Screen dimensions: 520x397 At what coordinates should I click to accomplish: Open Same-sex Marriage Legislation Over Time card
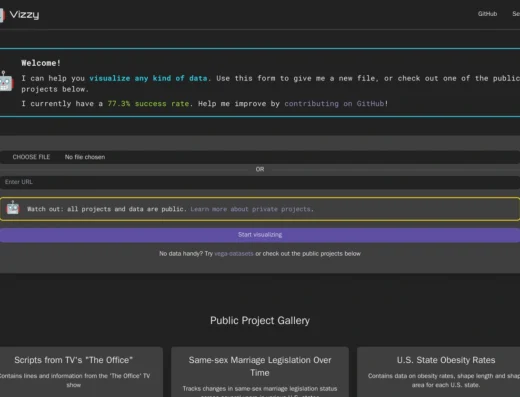pyautogui.click(x=260, y=372)
